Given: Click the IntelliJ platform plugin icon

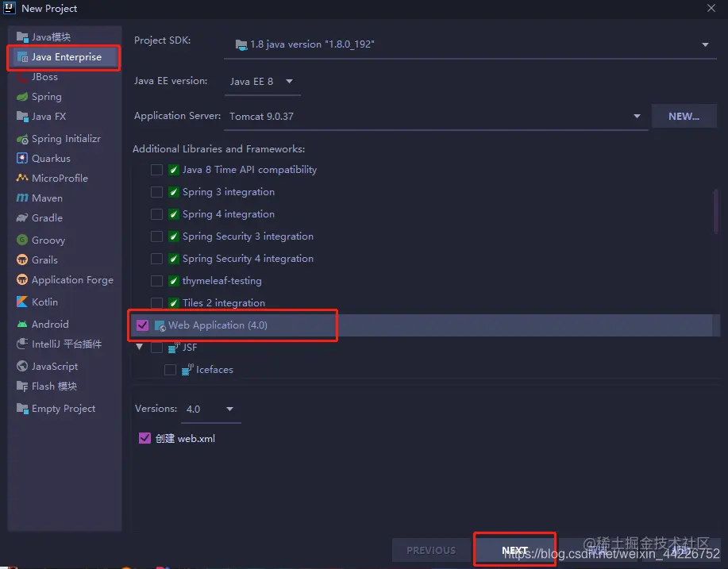Looking at the screenshot, I should click(22, 344).
